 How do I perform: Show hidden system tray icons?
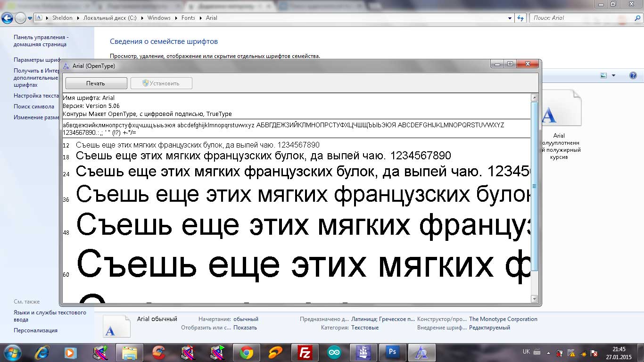point(549,353)
